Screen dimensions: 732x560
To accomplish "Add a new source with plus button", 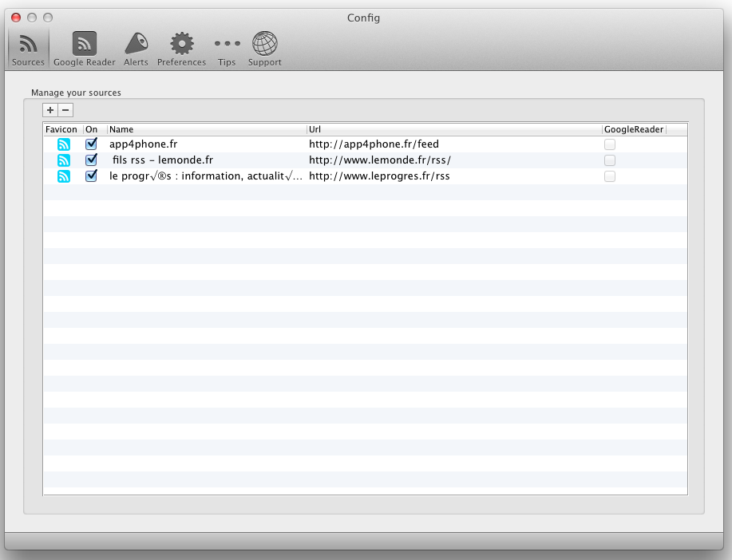I will tap(50, 110).
